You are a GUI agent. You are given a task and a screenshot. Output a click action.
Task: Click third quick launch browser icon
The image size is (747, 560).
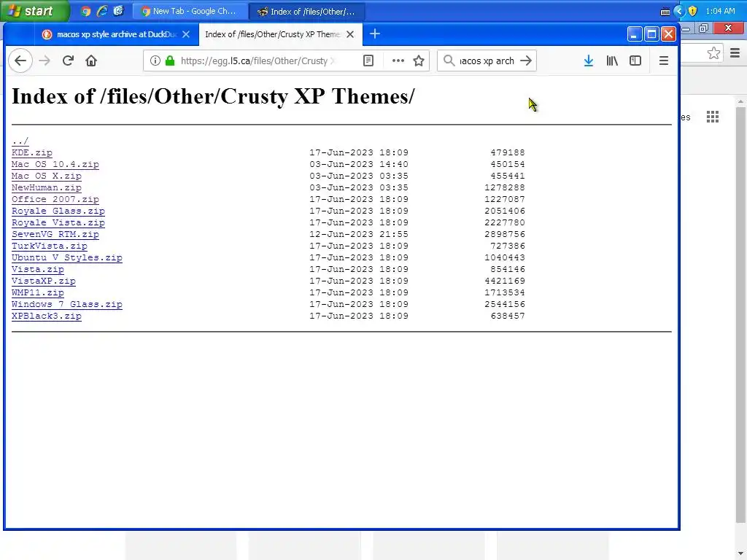pyautogui.click(x=118, y=11)
